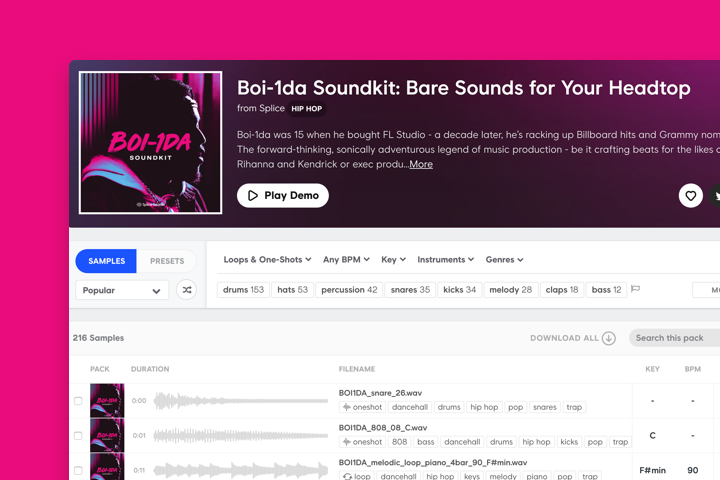720x480 pixels.
Task: Click waveform of melodic loop piano sample
Action: [241, 470]
